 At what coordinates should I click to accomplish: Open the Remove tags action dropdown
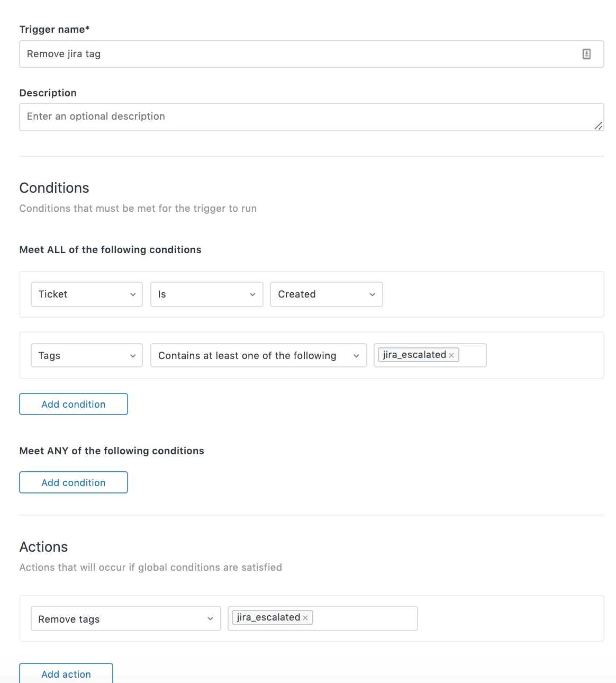pyautogui.click(x=125, y=619)
